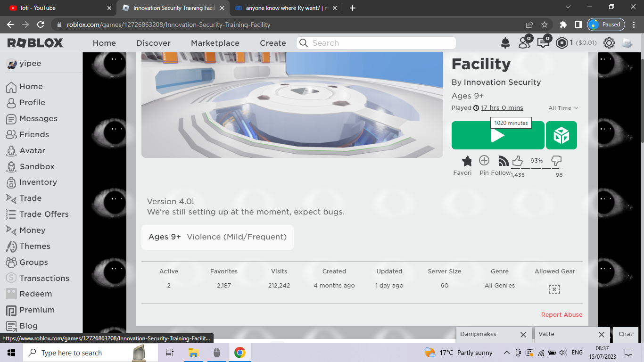Click the search magnifier icon
The image size is (644, 362).
304,43
